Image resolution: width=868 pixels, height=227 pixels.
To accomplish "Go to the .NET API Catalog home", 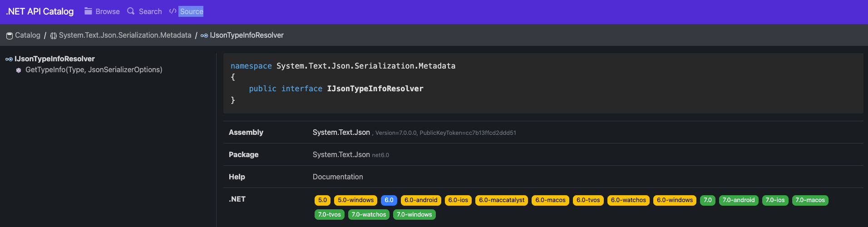I will tap(40, 11).
